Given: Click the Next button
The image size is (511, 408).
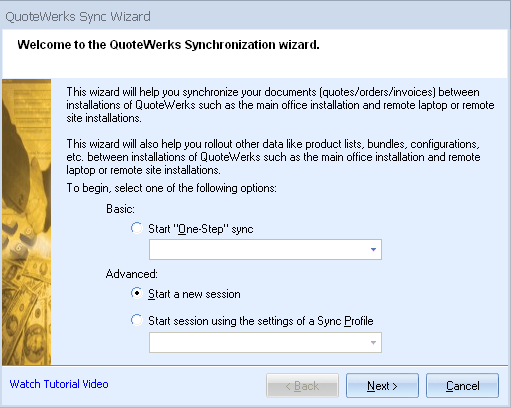Looking at the screenshot, I should (x=382, y=386).
